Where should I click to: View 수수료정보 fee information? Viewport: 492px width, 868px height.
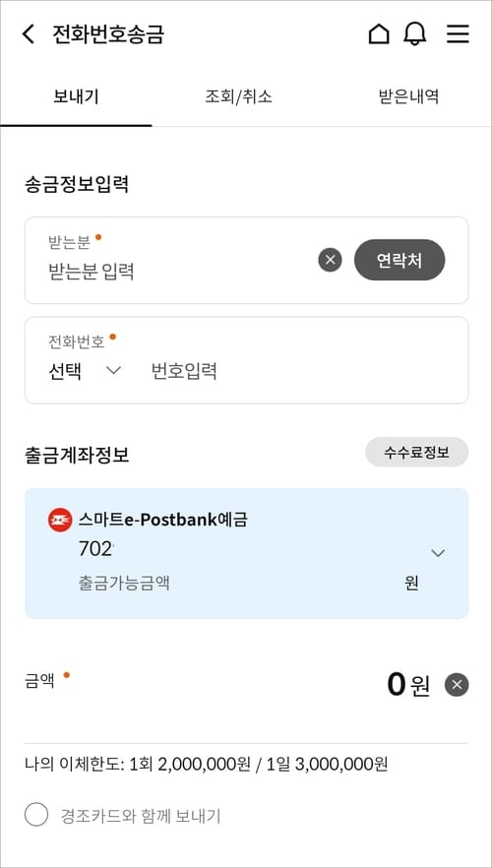point(417,453)
